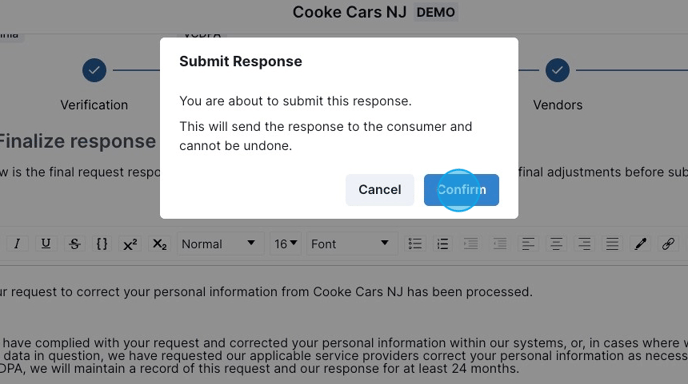Insert a bulleted list

pyautogui.click(x=415, y=244)
